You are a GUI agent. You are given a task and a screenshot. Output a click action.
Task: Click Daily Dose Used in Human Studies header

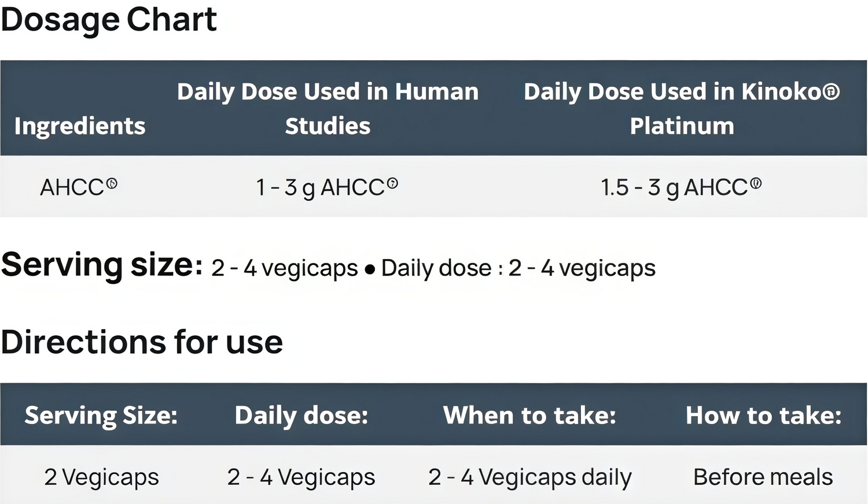[x=328, y=108]
